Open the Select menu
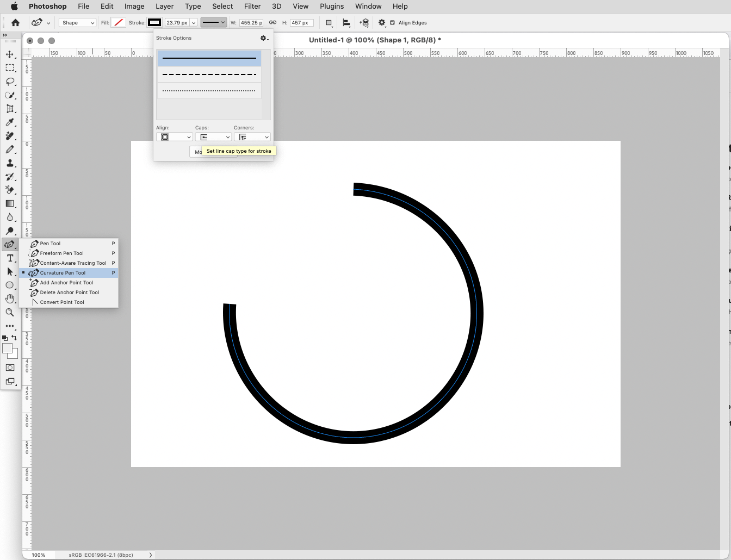The image size is (731, 560). [x=222, y=6]
